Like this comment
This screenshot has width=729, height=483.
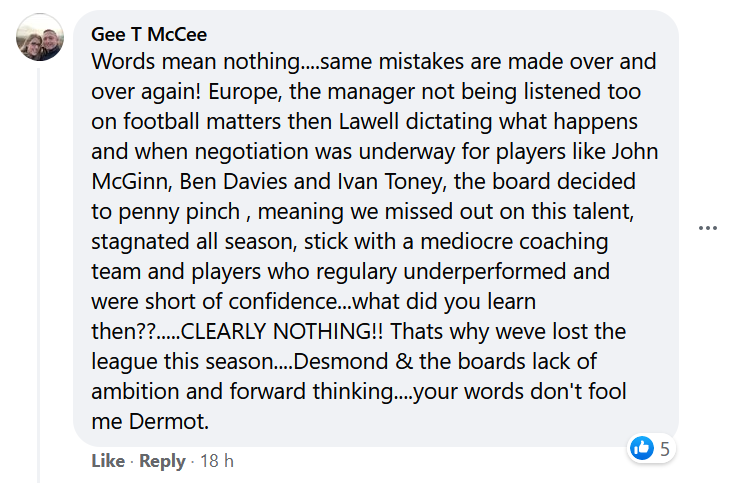coord(108,461)
